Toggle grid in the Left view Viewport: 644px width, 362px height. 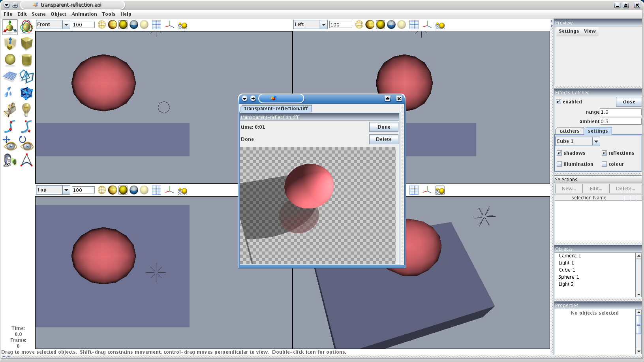click(x=414, y=24)
